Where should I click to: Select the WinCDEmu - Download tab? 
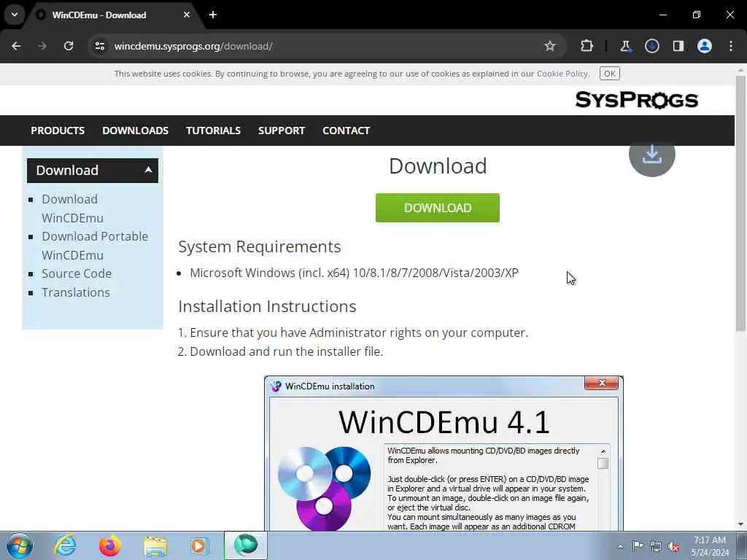pyautogui.click(x=113, y=15)
